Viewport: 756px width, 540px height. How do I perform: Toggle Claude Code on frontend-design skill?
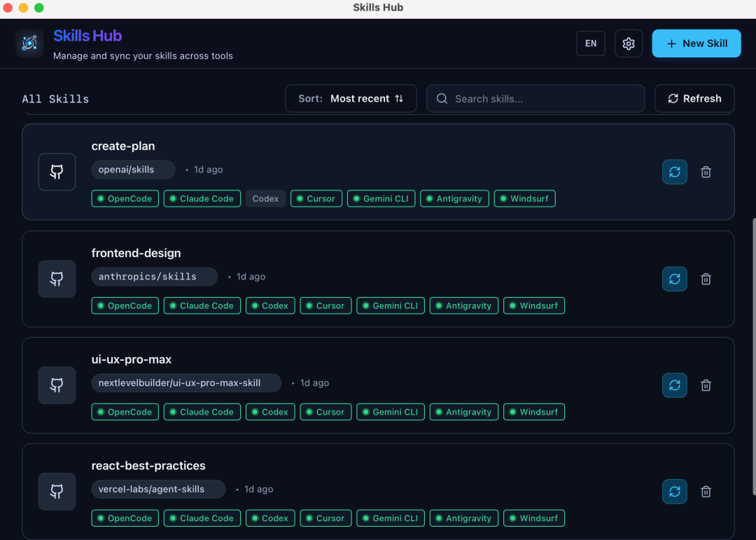tap(202, 305)
